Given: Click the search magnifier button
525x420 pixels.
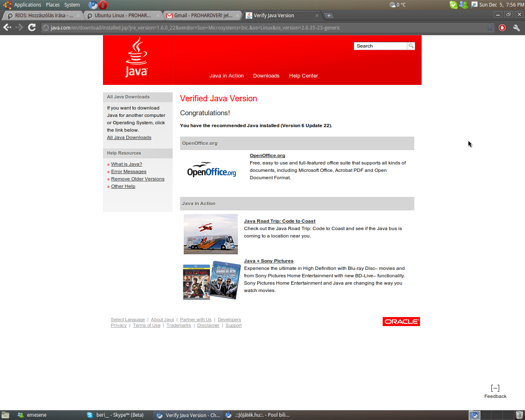Looking at the screenshot, I should tap(411, 46).
